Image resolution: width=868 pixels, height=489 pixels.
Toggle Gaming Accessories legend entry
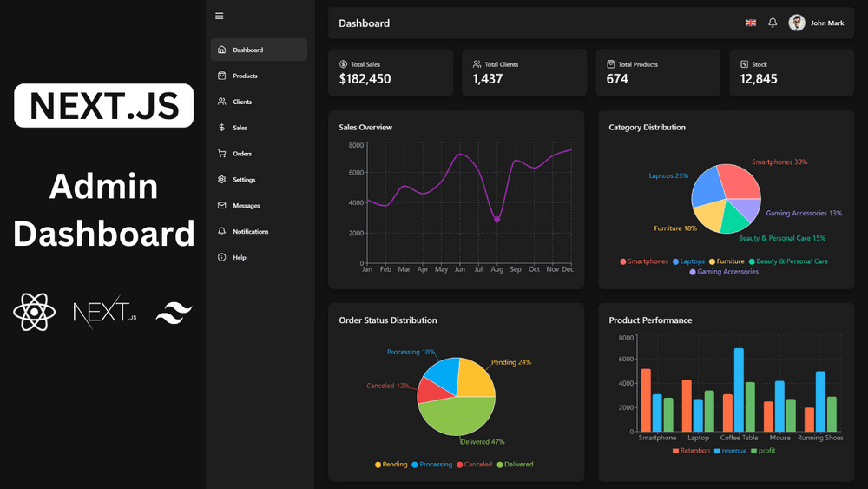[726, 272]
